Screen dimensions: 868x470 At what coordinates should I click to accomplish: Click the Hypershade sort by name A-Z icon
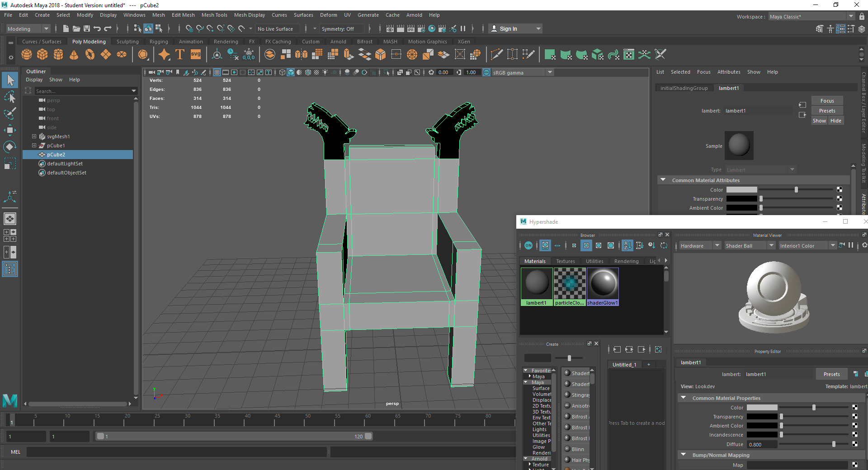(627, 245)
